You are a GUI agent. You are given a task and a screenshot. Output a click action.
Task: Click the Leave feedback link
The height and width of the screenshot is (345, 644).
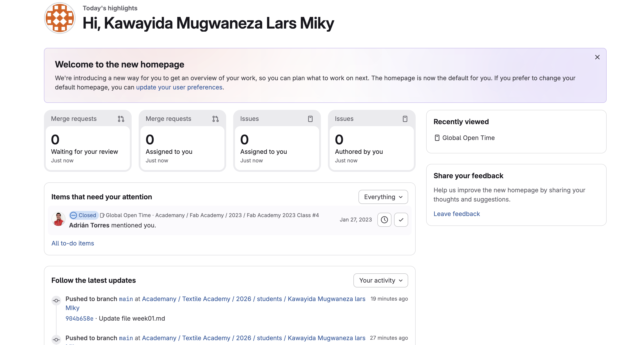(457, 214)
